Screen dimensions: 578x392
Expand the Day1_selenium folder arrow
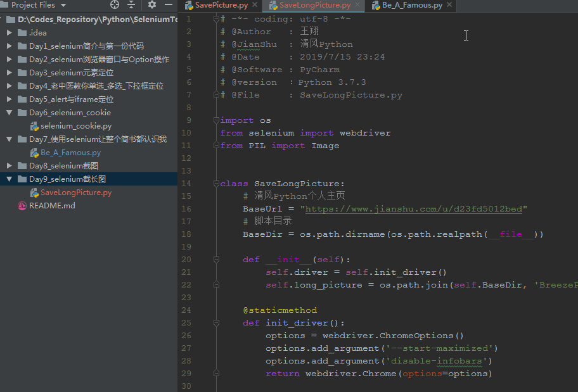pyautogui.click(x=10, y=46)
